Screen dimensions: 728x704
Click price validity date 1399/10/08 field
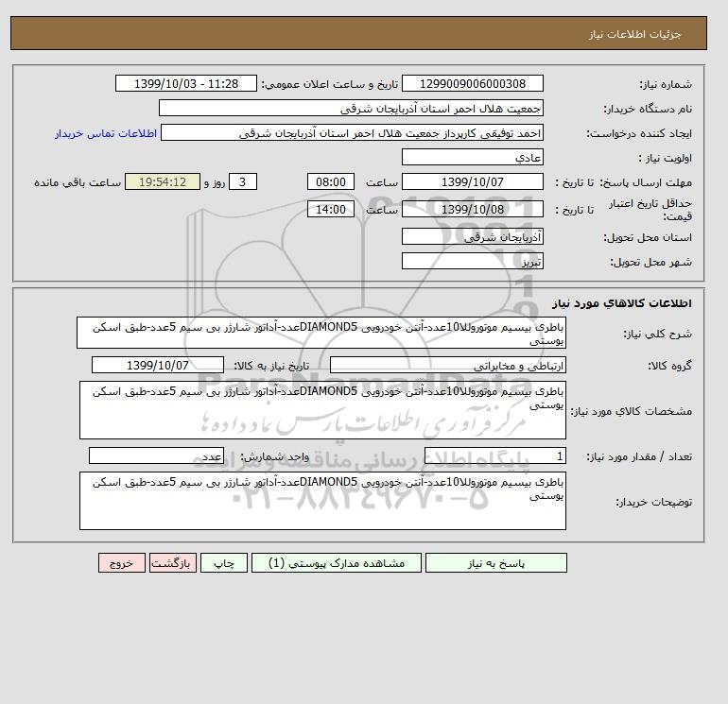[x=472, y=209]
